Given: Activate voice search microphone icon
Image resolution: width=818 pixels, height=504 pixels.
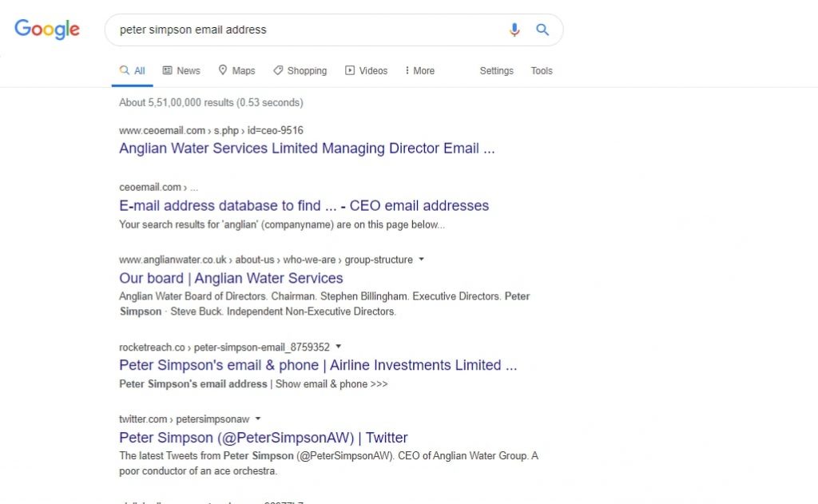Looking at the screenshot, I should pyautogui.click(x=514, y=30).
